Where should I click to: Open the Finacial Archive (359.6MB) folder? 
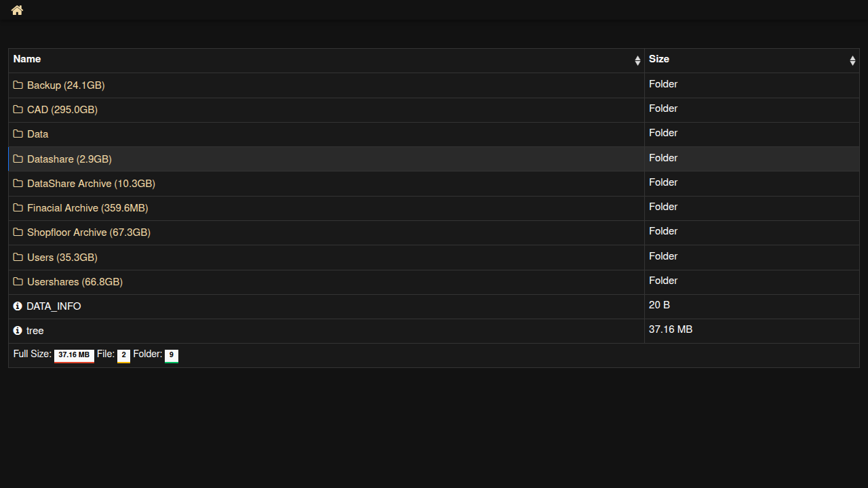[87, 208]
